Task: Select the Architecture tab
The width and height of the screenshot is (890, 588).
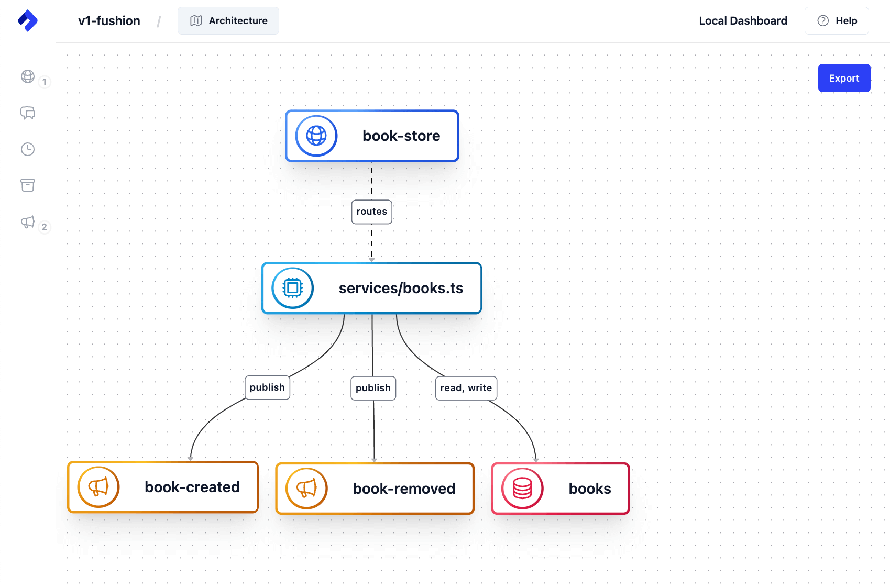Action: coord(228,21)
